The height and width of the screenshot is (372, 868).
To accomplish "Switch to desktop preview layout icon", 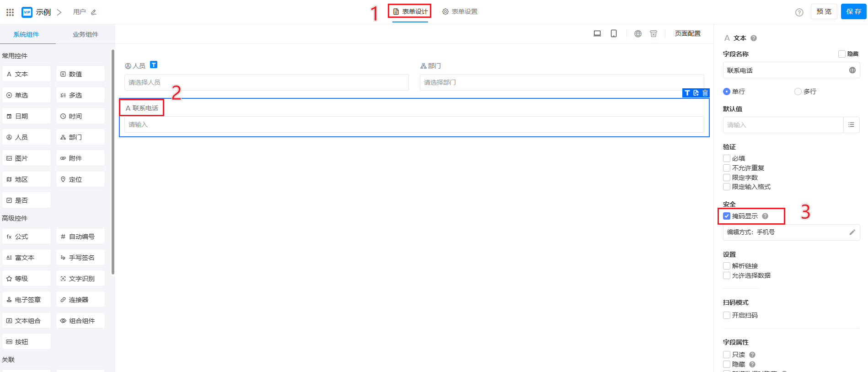I will [x=597, y=33].
